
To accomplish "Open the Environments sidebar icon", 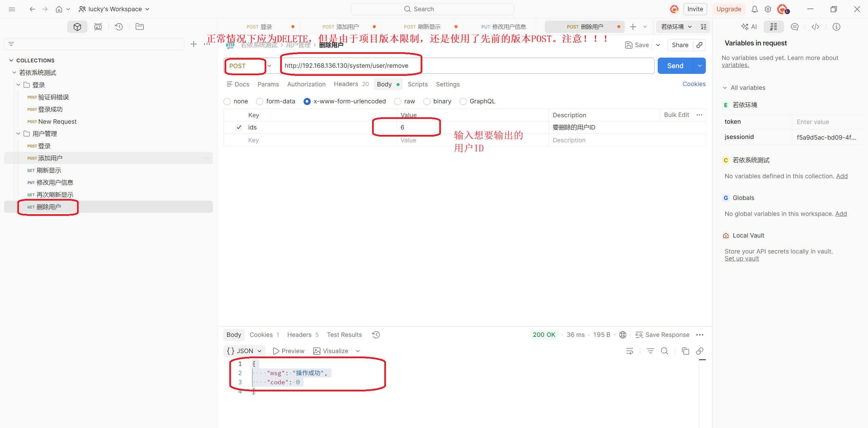I will tap(98, 27).
